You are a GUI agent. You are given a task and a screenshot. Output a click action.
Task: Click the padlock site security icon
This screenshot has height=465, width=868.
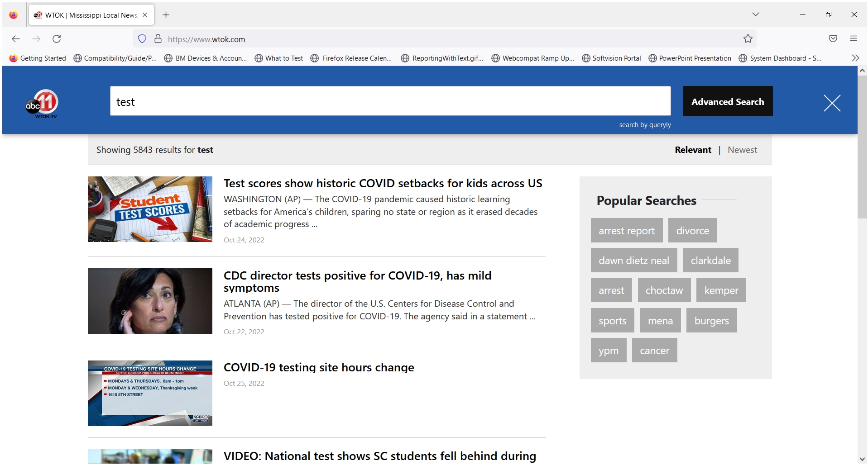pyautogui.click(x=158, y=39)
